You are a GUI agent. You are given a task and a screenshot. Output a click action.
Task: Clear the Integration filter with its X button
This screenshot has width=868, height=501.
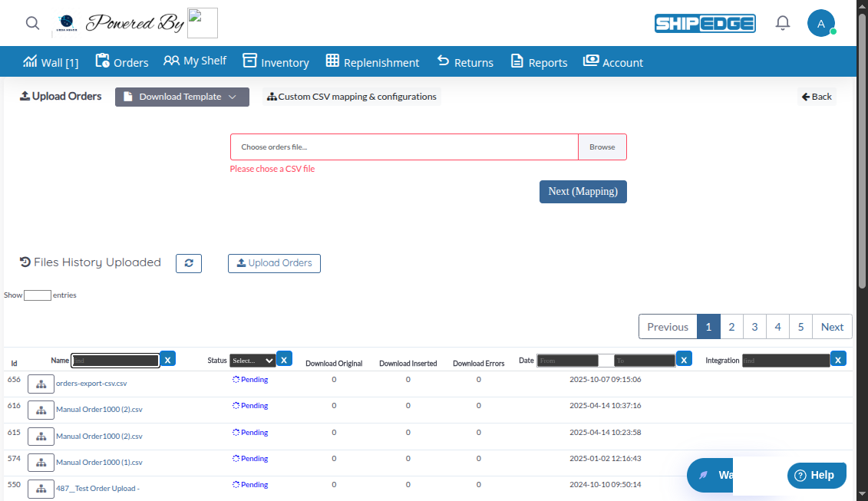coord(838,358)
